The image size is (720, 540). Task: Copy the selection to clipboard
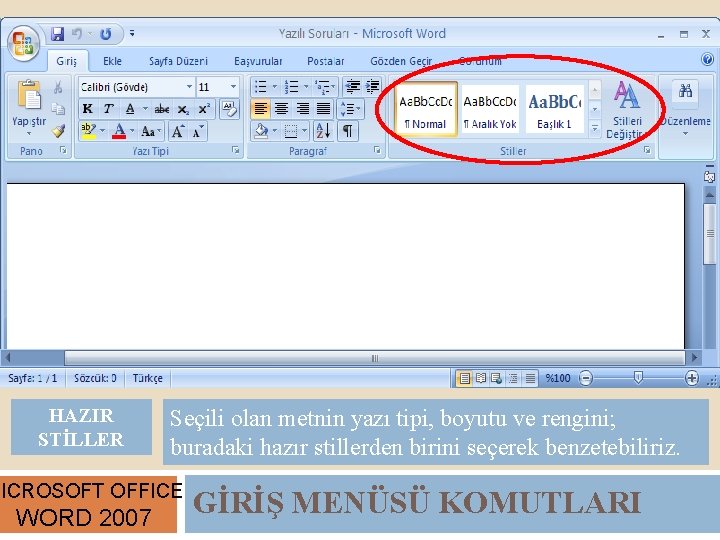[58, 109]
